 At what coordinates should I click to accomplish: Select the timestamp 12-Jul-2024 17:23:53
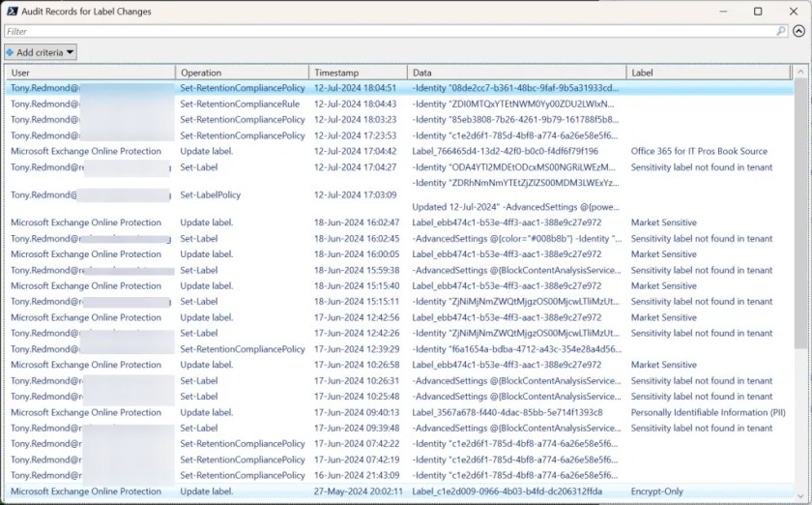point(356,135)
